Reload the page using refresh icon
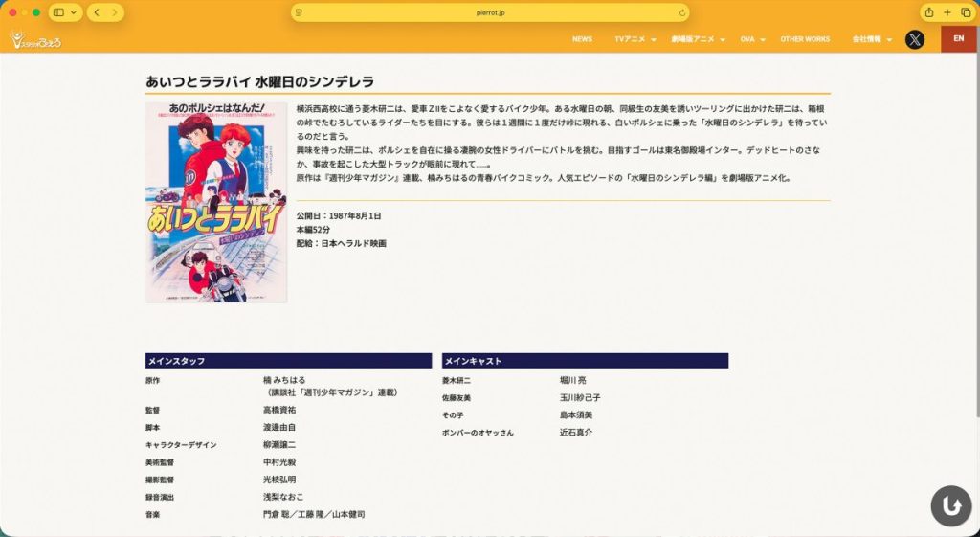 pyautogui.click(x=681, y=12)
